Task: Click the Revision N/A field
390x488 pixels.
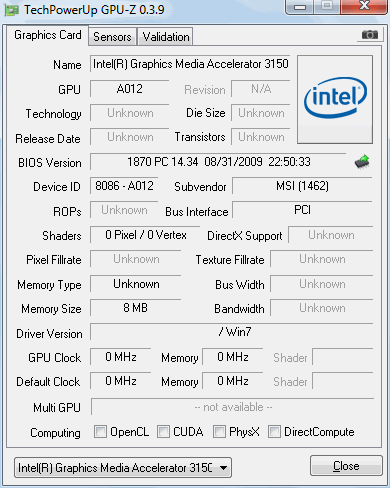Action: (261, 89)
